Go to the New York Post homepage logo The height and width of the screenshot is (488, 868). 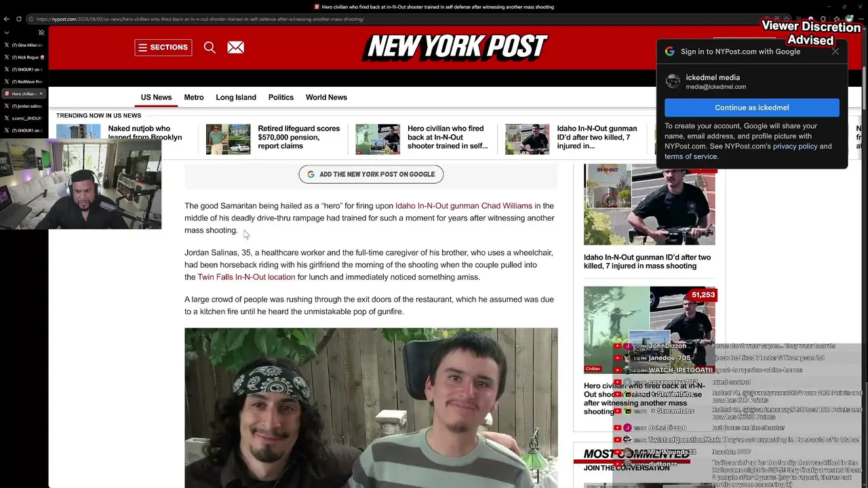click(x=455, y=47)
